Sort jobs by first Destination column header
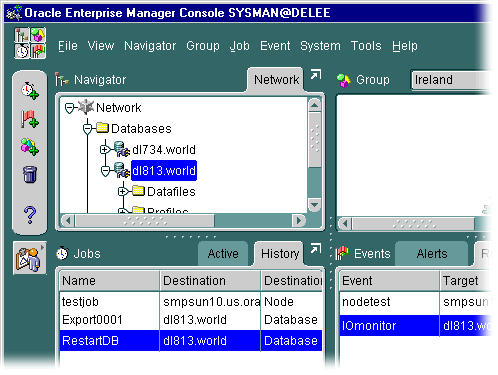This screenshot has height=375, width=498. click(x=210, y=281)
